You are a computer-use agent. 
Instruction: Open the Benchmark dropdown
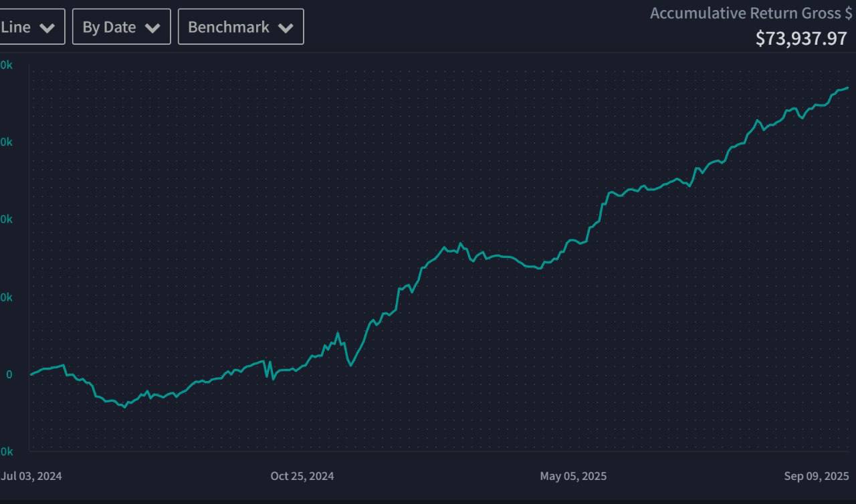240,27
